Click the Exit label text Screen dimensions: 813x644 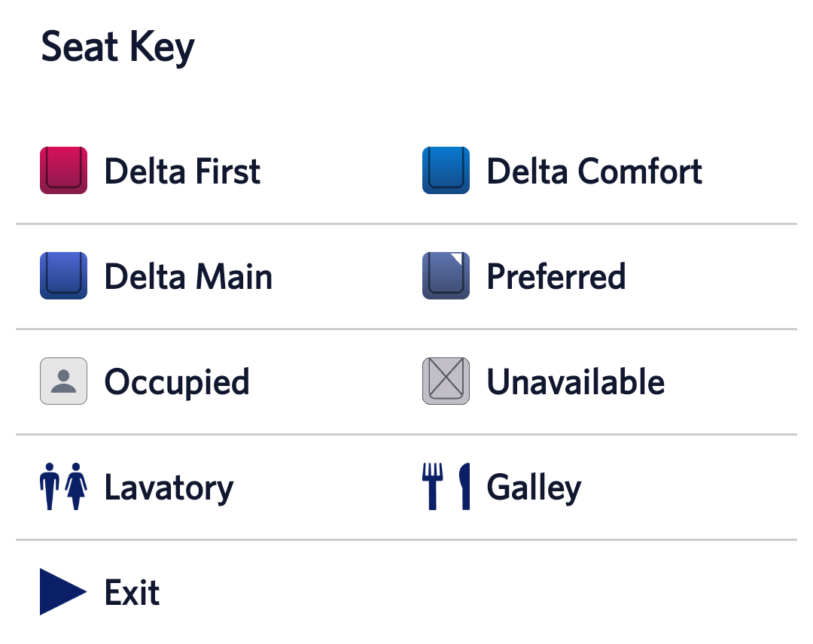132,593
